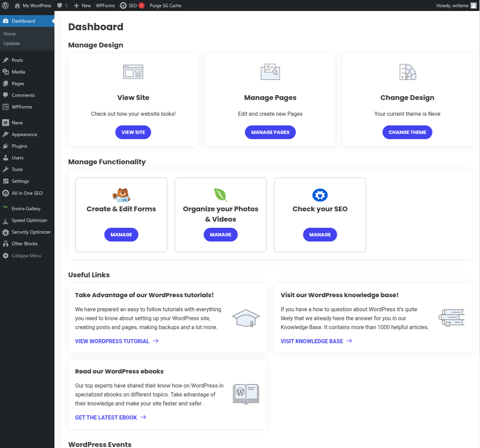480x448 pixels.
Task: Open the Media library from the sidebar icon
Action: pos(6,71)
